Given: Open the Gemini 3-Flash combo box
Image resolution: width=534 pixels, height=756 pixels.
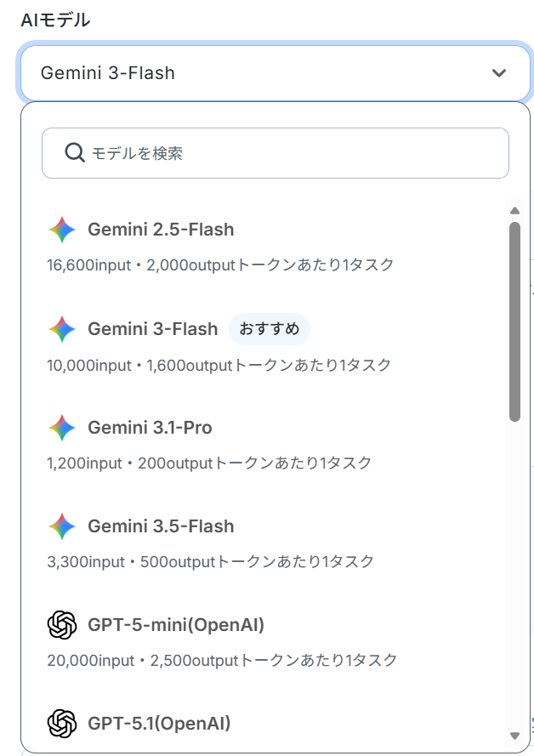Looking at the screenshot, I should pos(276,73).
